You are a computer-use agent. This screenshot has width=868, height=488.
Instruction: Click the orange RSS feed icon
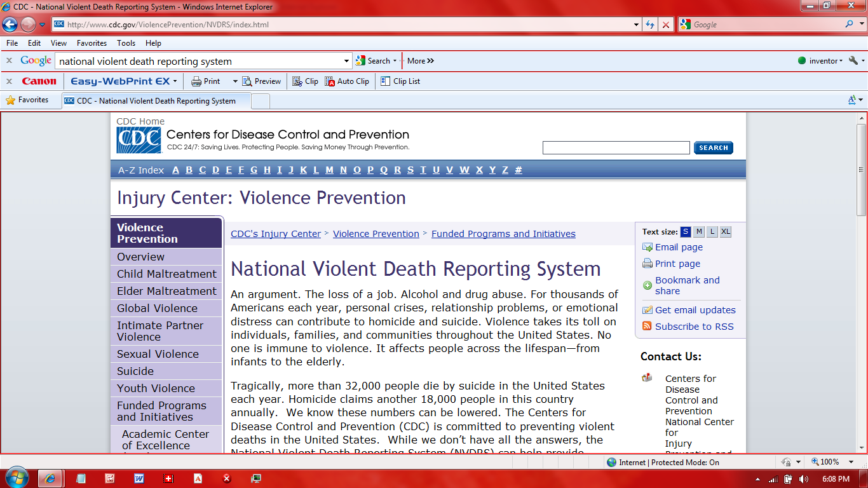click(x=647, y=326)
